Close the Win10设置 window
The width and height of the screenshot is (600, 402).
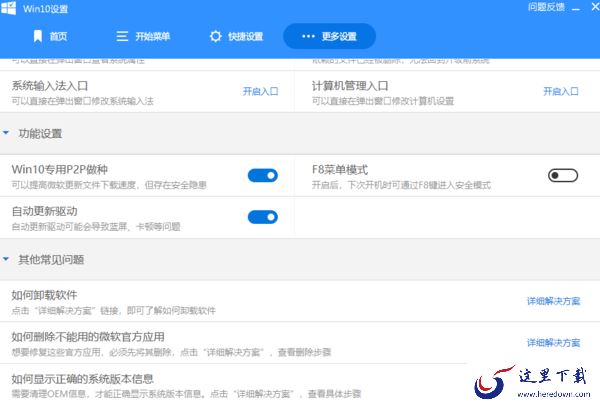coord(595,7)
